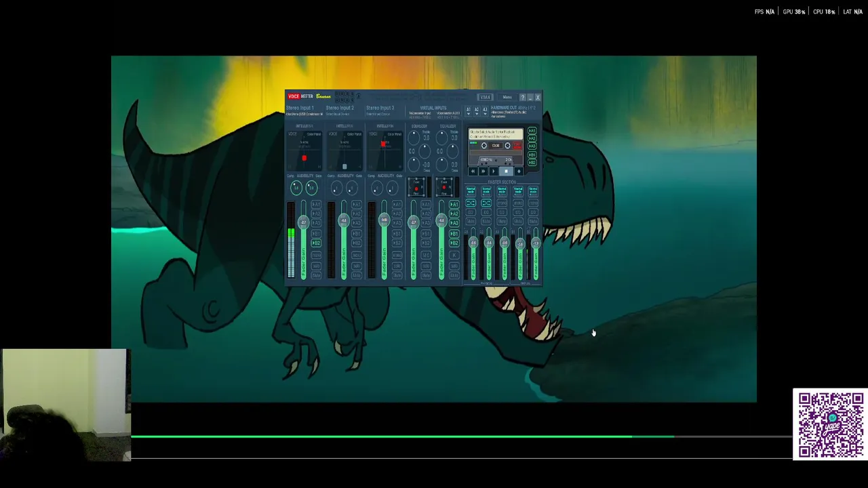Toggle A3 routing on second virtual input
Screen dimensions: 868x488
pyautogui.click(x=454, y=223)
